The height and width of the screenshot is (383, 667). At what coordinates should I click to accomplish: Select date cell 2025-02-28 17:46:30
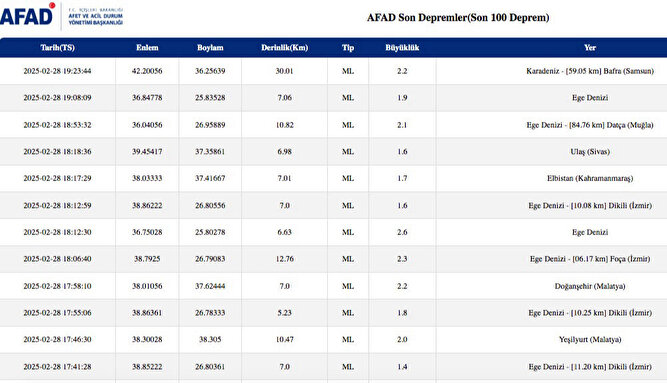click(x=57, y=340)
